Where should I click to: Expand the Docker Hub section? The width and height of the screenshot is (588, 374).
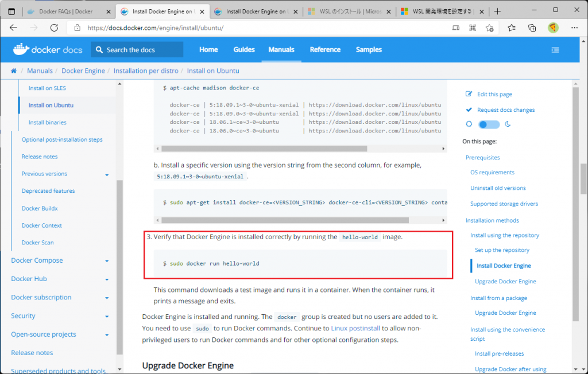click(107, 279)
